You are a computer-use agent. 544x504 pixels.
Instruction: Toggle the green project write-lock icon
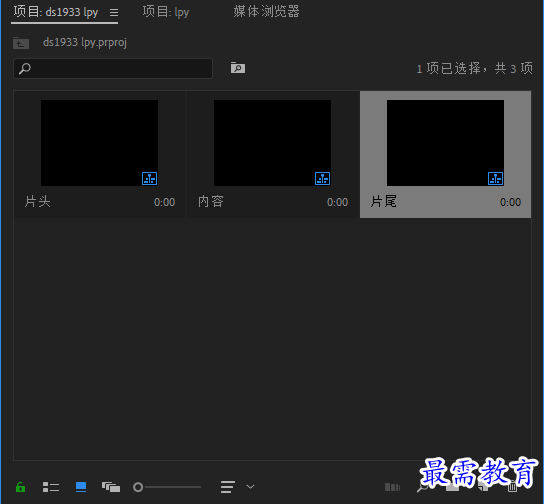click(x=20, y=487)
